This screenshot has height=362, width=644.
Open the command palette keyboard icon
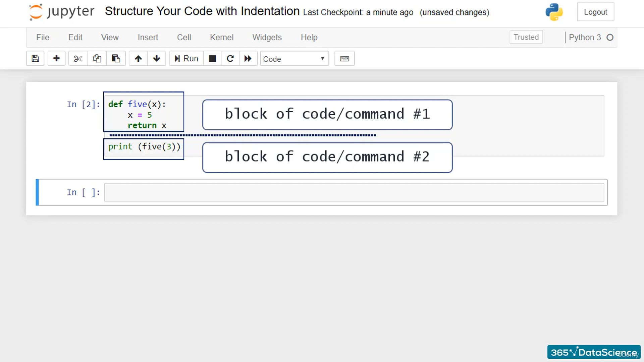pos(344,59)
